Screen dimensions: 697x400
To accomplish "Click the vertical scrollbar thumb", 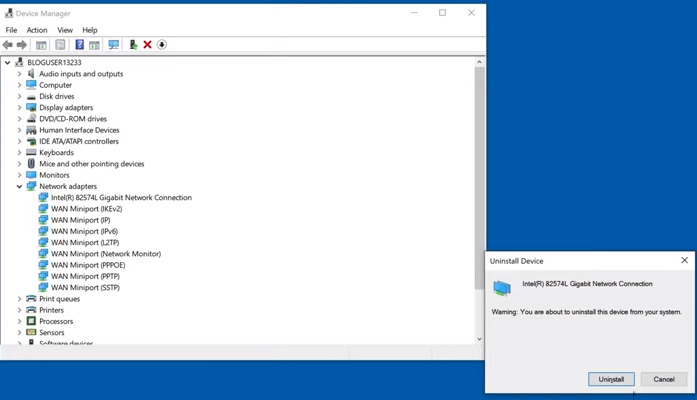I will tap(479, 178).
